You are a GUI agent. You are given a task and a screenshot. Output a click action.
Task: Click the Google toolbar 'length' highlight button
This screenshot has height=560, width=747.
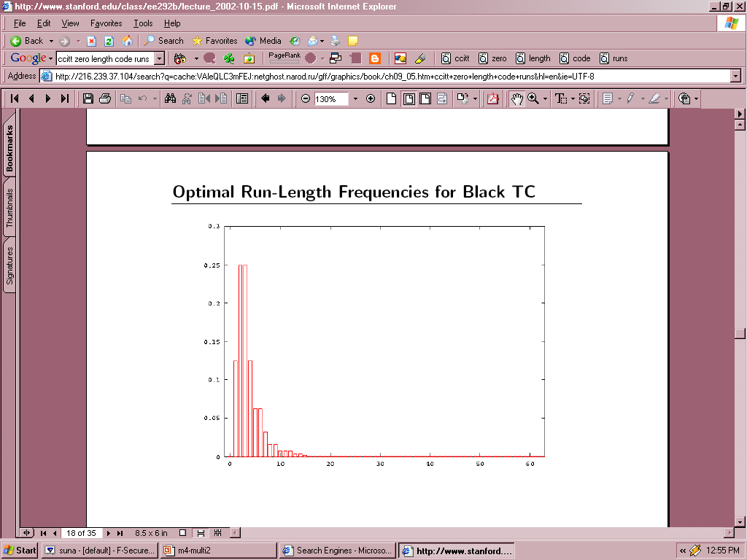click(x=533, y=58)
